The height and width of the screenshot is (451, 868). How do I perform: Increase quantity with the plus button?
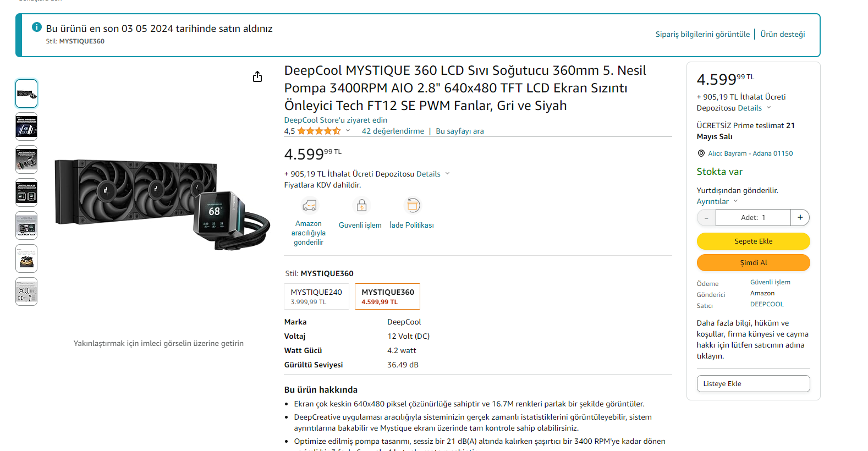pos(800,218)
